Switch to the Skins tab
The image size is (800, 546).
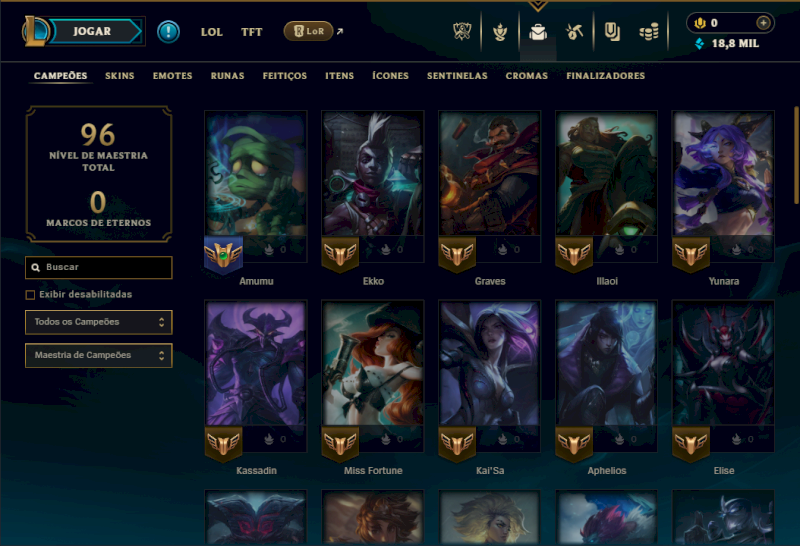pos(119,76)
